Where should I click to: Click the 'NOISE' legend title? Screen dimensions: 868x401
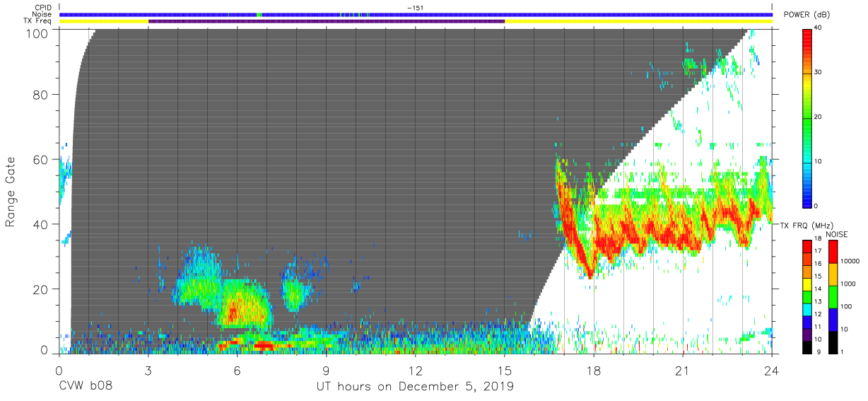click(838, 234)
